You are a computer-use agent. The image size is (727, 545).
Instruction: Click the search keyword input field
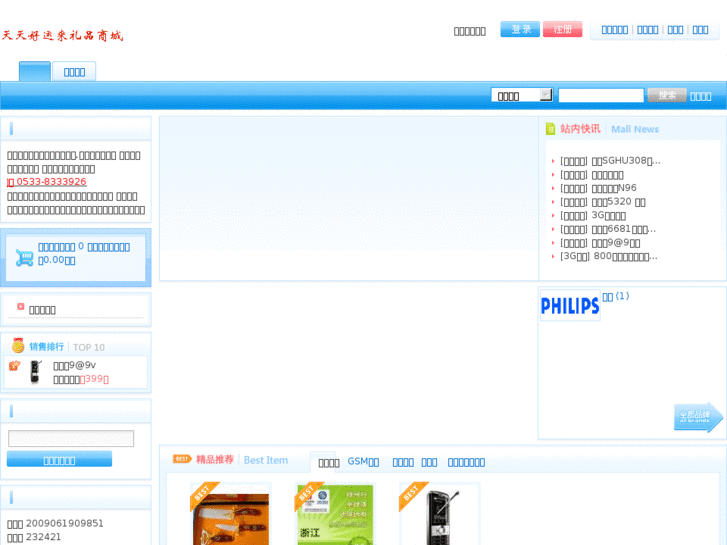point(601,96)
